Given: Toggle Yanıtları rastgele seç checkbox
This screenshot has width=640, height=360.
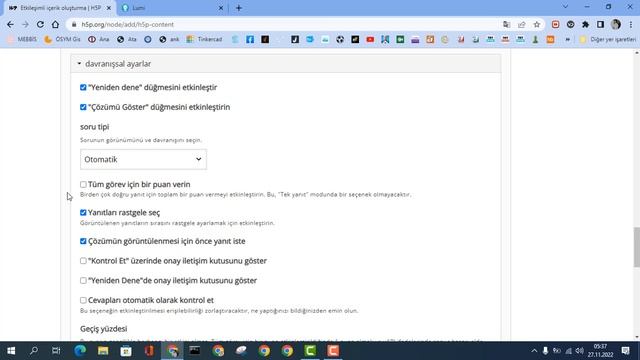Looking at the screenshot, I should pyautogui.click(x=83, y=213).
